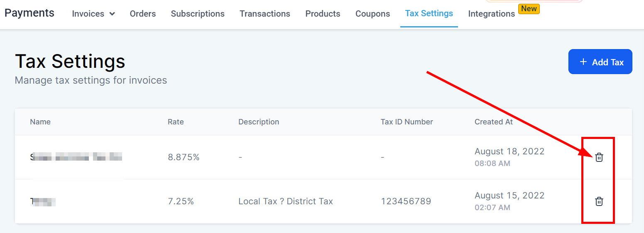This screenshot has width=644, height=233.
Task: Click the Name column header
Action: click(x=40, y=122)
